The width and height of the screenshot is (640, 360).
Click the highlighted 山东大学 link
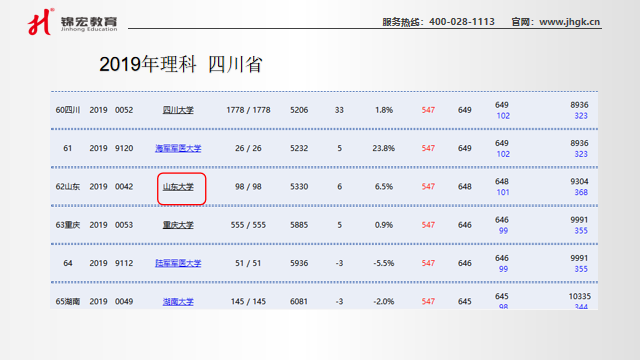point(178,187)
